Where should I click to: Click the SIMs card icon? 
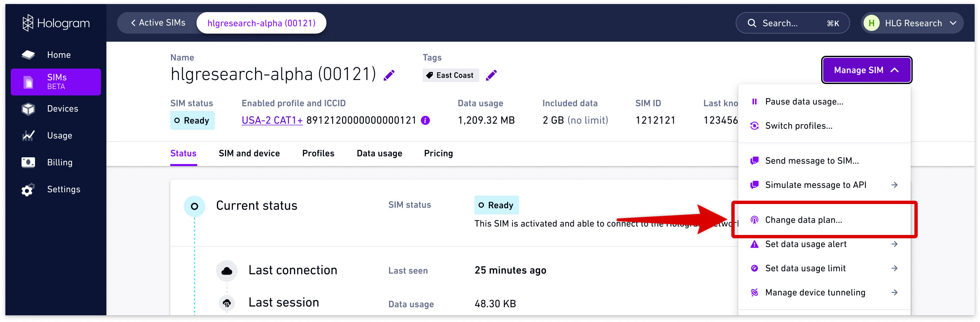click(x=29, y=82)
